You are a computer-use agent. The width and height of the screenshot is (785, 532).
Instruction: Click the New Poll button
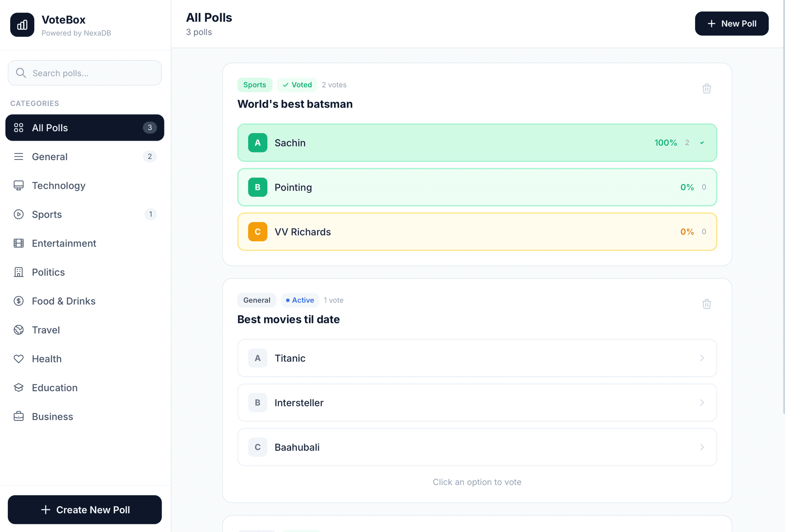[x=731, y=23]
